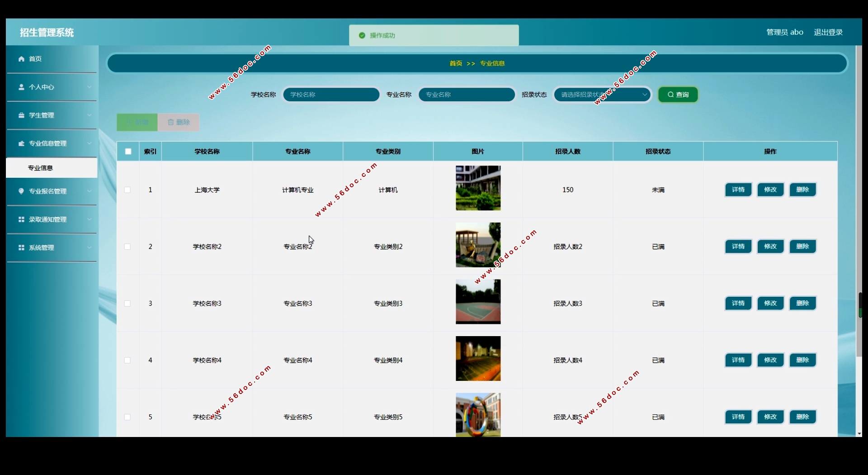868x475 pixels.
Task: Click the 专业信息管理 sidebar icon
Action: (21, 143)
